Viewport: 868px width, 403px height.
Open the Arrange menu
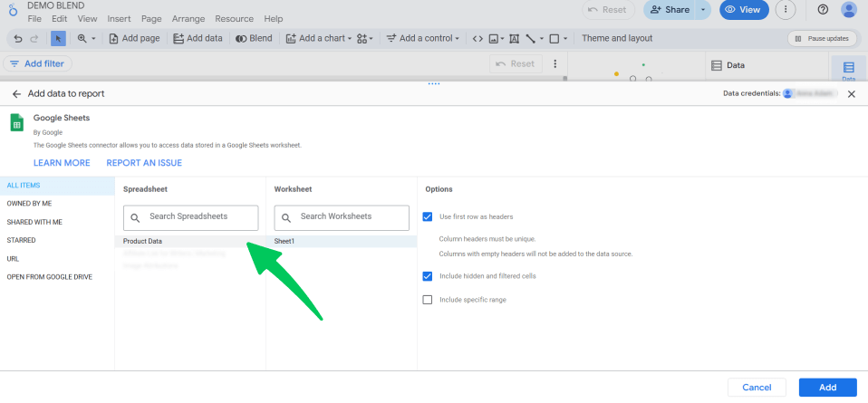point(190,18)
